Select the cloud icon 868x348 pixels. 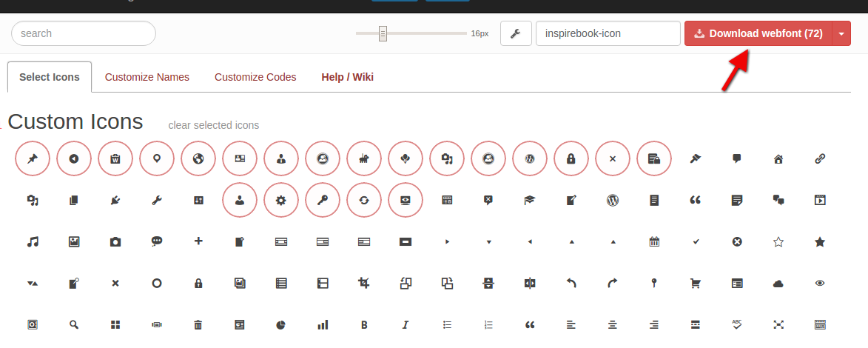coord(778,283)
